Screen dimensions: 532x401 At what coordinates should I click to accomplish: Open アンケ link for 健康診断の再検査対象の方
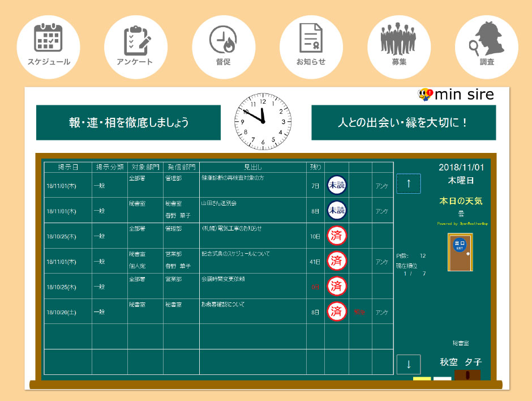click(x=381, y=186)
